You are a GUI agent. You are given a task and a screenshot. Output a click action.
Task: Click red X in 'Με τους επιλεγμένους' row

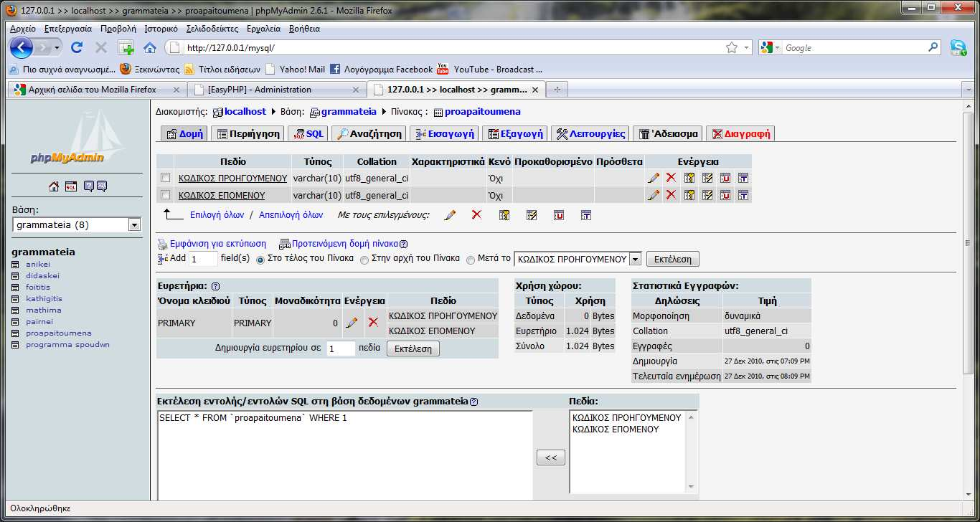coord(476,215)
